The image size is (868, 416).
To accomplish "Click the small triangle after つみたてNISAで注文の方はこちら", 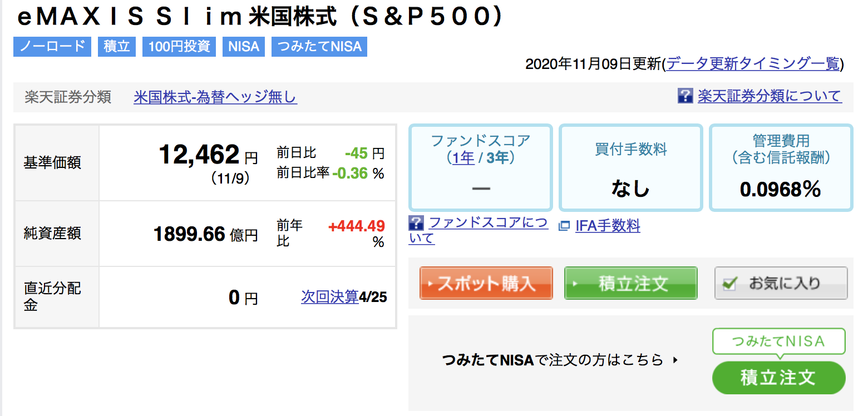I will pyautogui.click(x=675, y=360).
